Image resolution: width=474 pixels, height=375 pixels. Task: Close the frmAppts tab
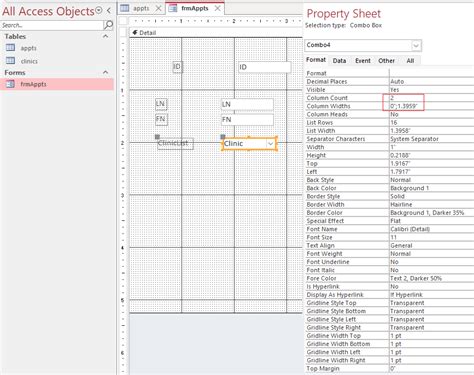point(218,8)
